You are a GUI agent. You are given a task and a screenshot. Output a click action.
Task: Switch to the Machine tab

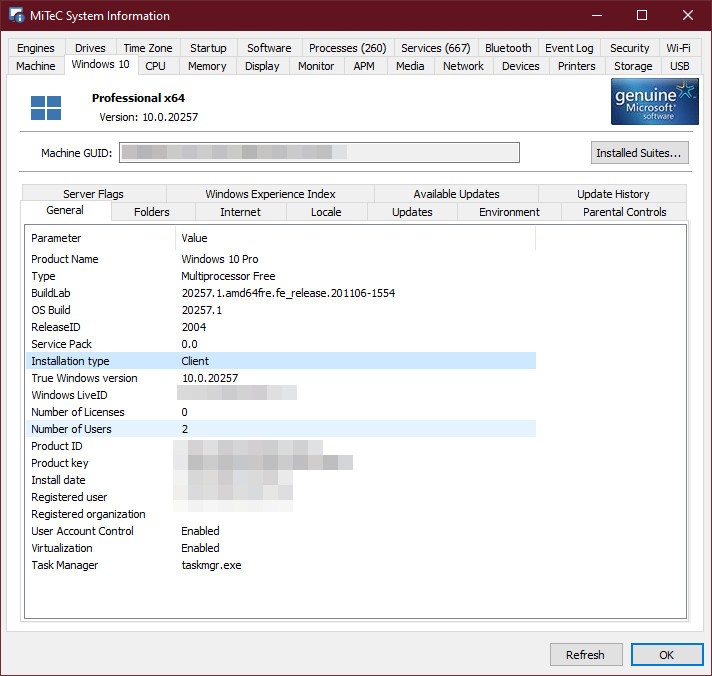point(35,66)
